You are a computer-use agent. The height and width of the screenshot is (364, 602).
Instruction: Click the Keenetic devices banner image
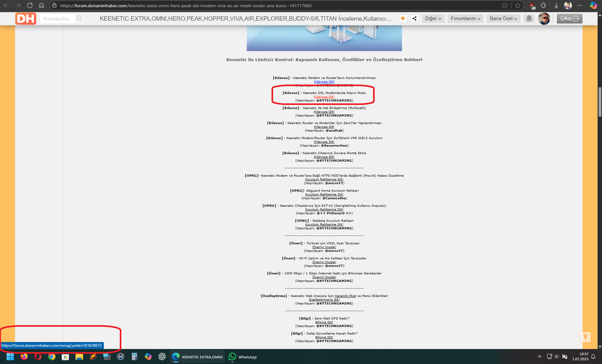(324, 38)
